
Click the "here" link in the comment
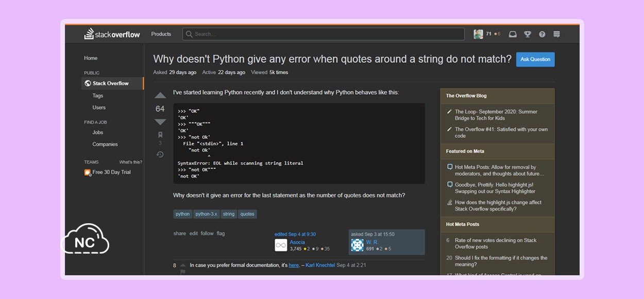point(294,265)
